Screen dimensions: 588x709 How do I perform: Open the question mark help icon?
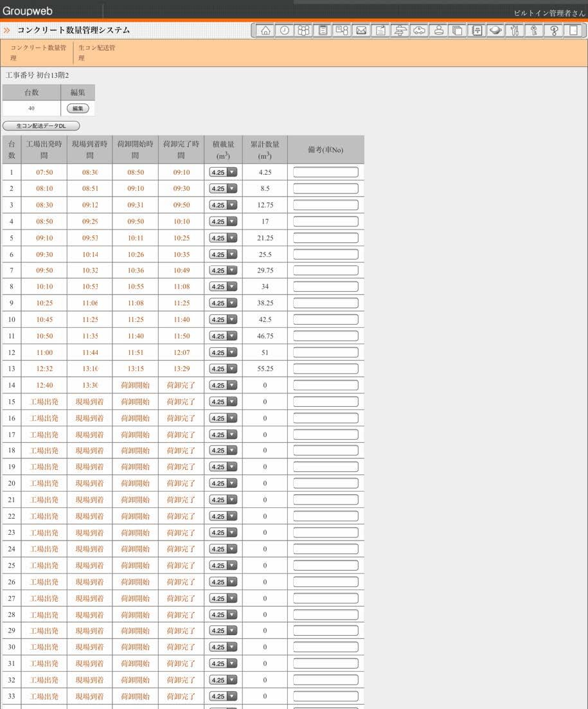554,30
